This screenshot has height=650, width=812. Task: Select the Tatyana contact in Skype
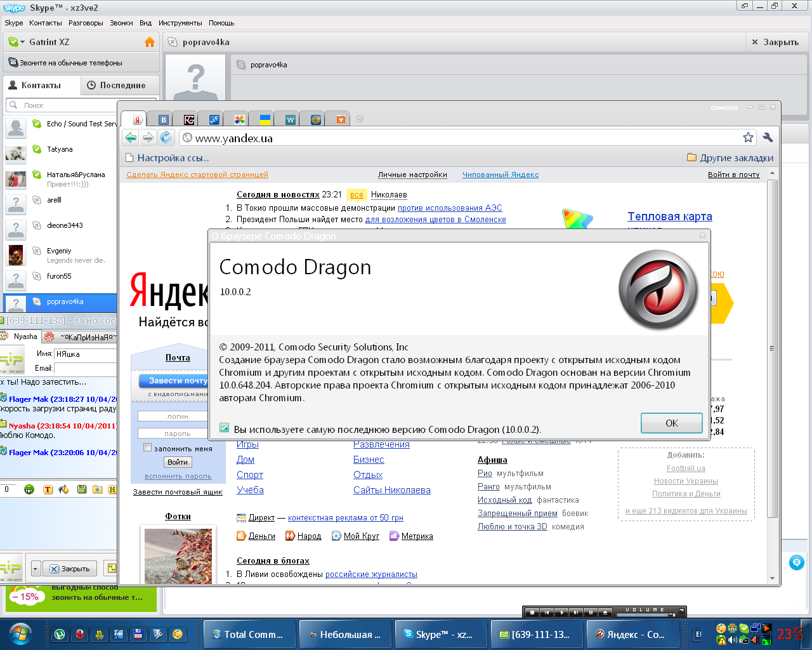pyautogui.click(x=61, y=152)
